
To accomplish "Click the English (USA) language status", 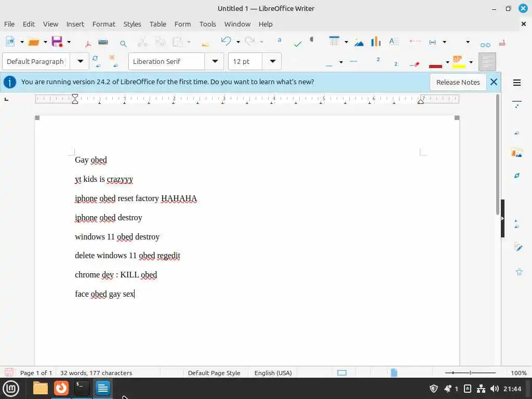I will tap(273, 373).
